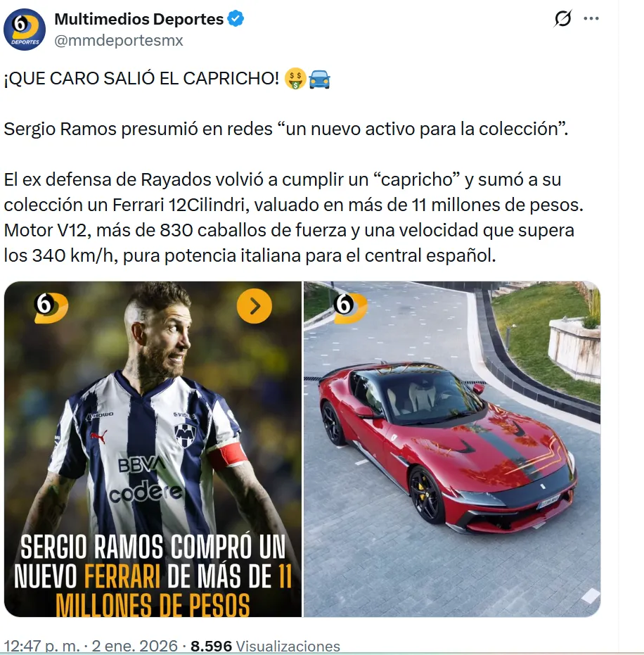Click the ¡QUE CARO SALIÓ EL CAPRICHO! heading
This screenshot has width=644, height=655.
coord(141,79)
